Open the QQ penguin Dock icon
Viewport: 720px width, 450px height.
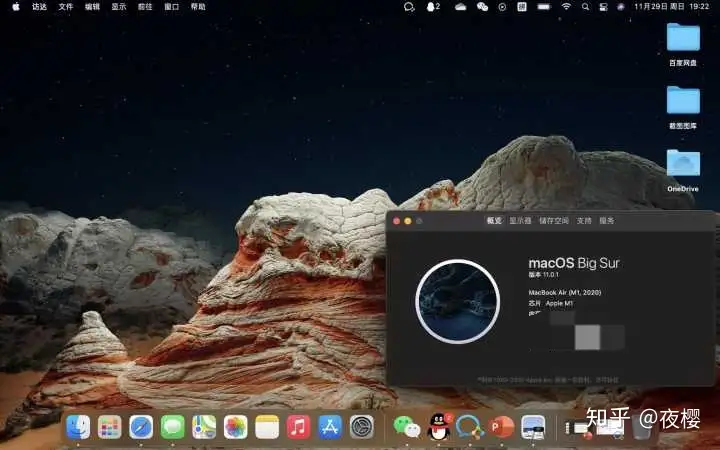point(439,427)
